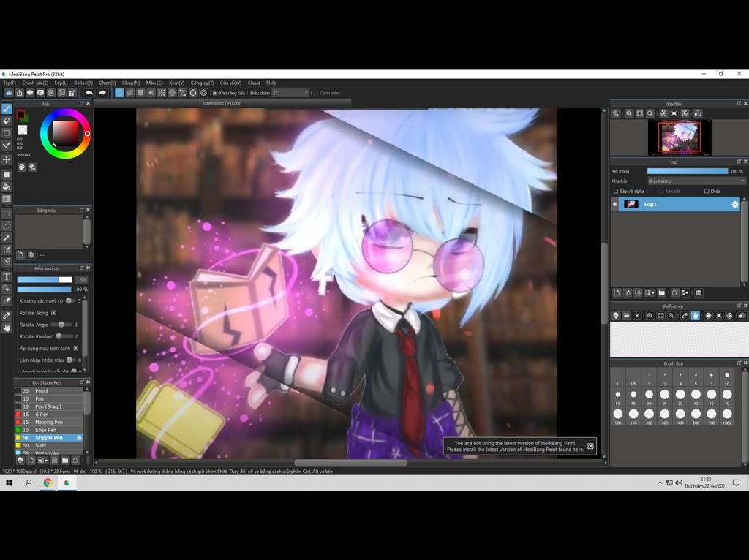Image resolution: width=749 pixels, height=560 pixels.
Task: Switch to Screenshot (94).png tab
Action: (x=222, y=103)
